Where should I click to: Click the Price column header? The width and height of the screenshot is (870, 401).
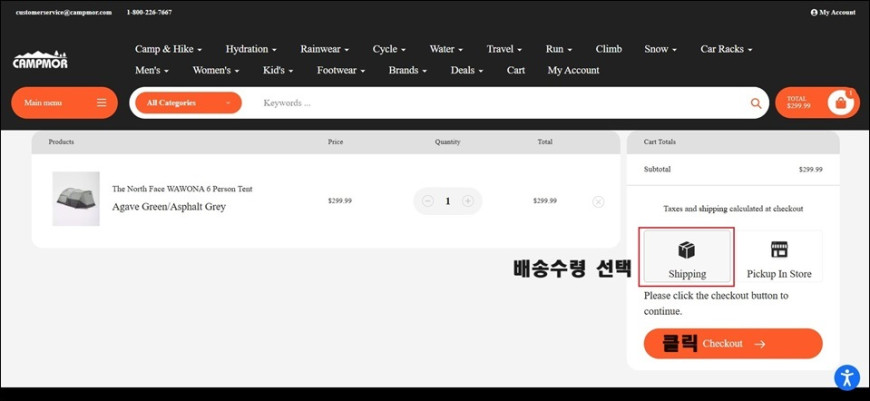(x=335, y=142)
